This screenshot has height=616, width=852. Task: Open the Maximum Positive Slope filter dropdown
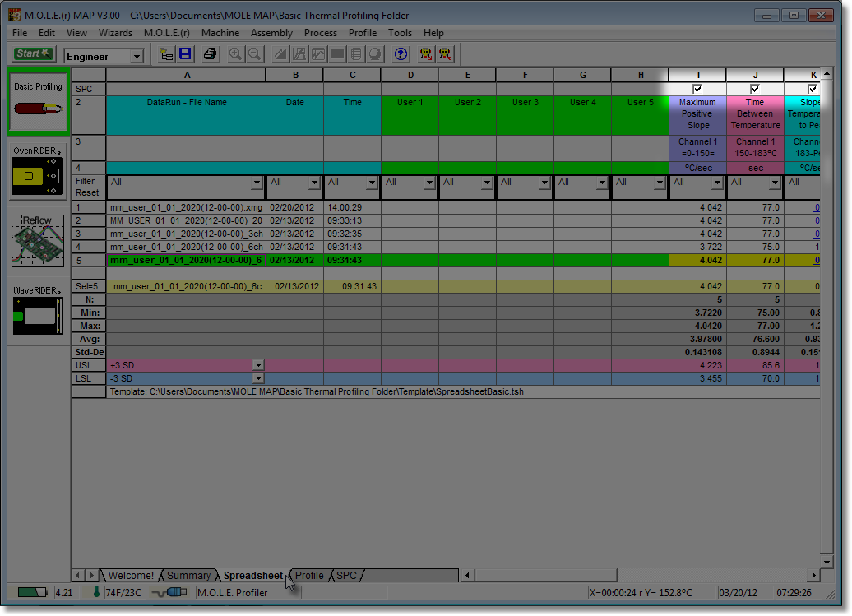coord(718,183)
